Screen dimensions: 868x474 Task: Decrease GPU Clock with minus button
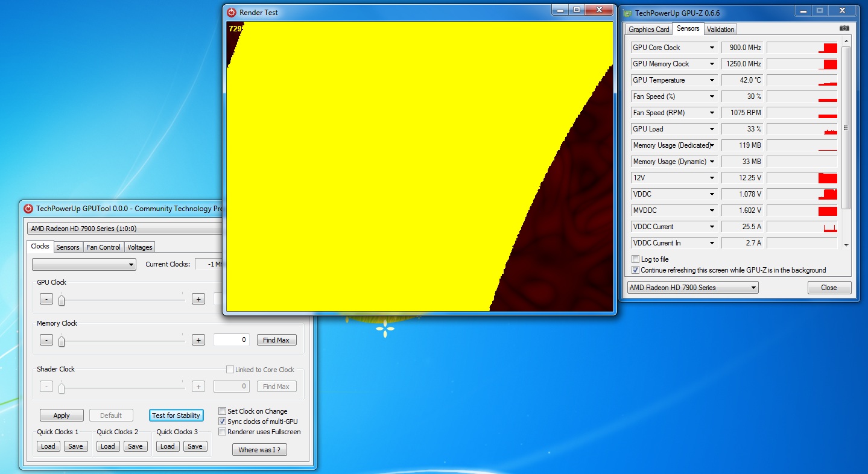[46, 299]
